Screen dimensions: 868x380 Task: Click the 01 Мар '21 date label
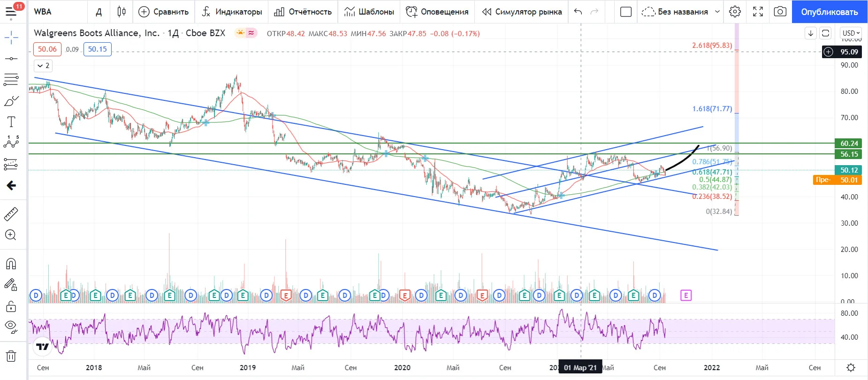point(580,367)
